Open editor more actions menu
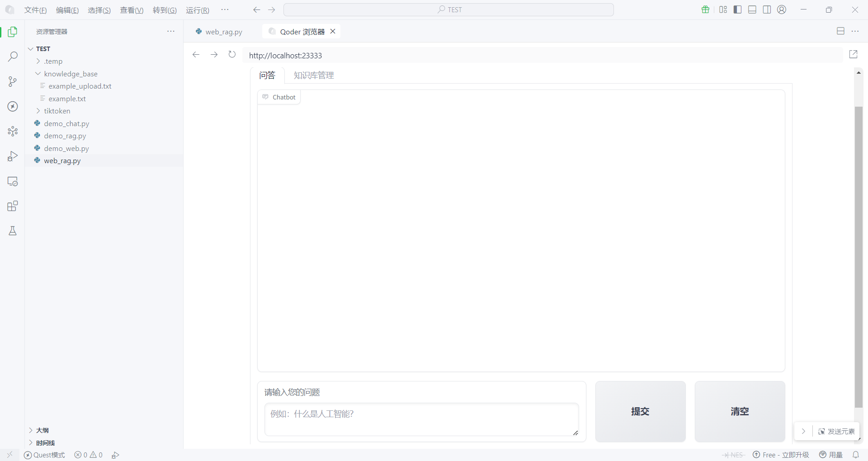This screenshot has width=868, height=461. click(x=855, y=31)
